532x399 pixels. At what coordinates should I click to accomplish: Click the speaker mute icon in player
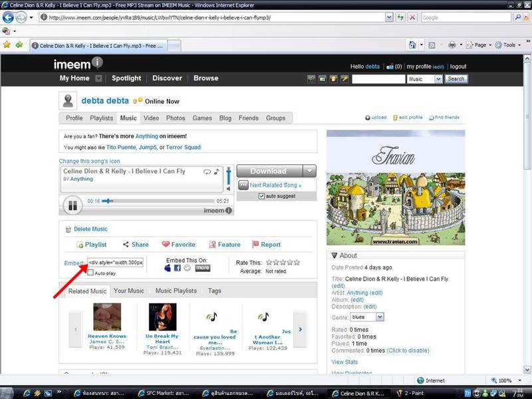point(228,189)
